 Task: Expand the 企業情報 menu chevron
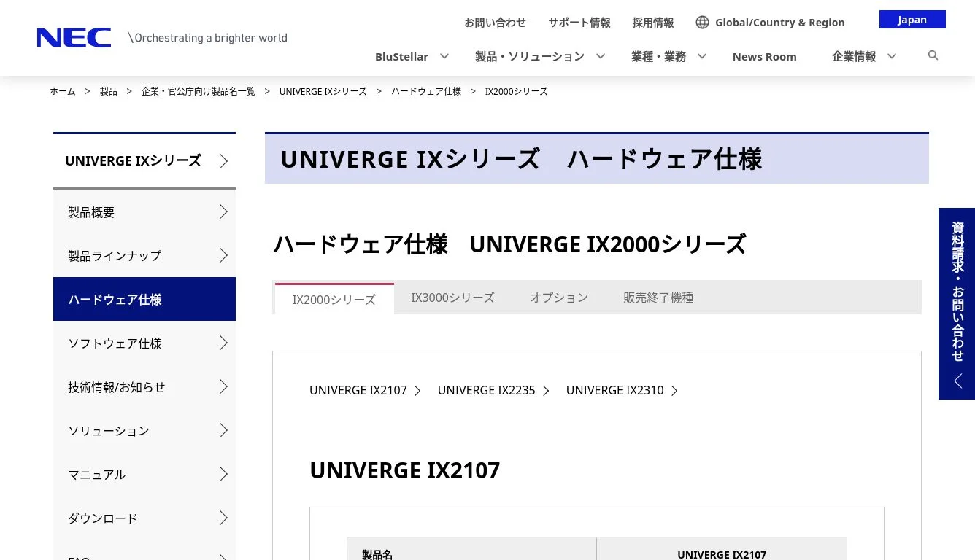click(x=891, y=56)
